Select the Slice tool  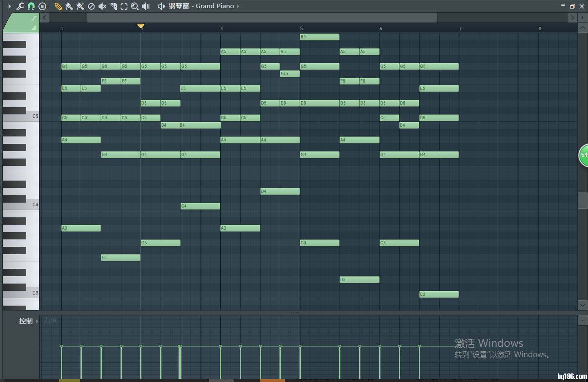(x=113, y=6)
